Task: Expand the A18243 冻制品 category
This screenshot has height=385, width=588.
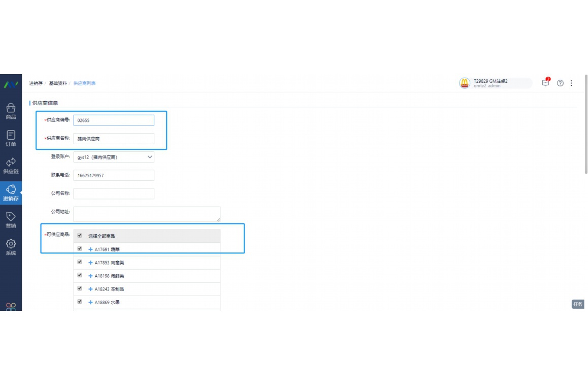Action: point(90,289)
